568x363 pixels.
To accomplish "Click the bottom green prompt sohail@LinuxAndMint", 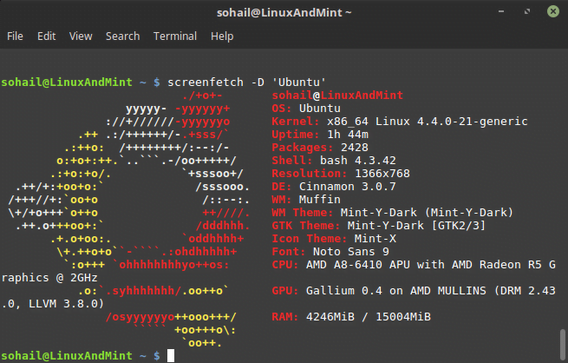I will pos(67,356).
